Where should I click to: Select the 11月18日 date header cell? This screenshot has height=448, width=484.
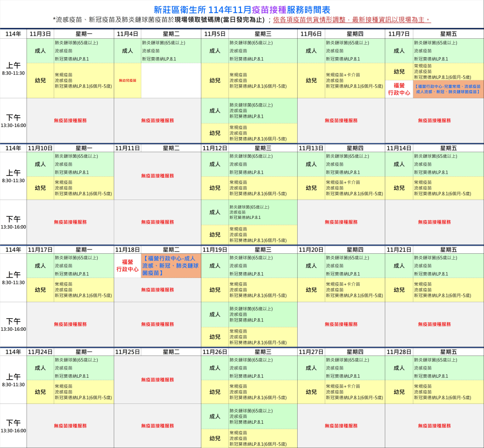point(128,250)
